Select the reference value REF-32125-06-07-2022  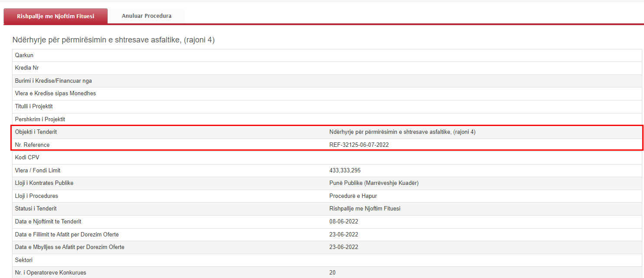tap(359, 145)
